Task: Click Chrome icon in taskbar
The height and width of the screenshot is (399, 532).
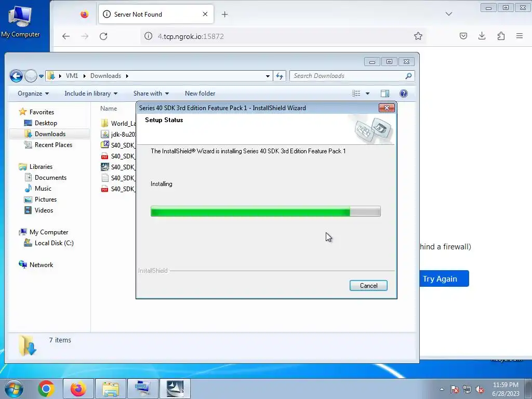Action: click(46, 389)
